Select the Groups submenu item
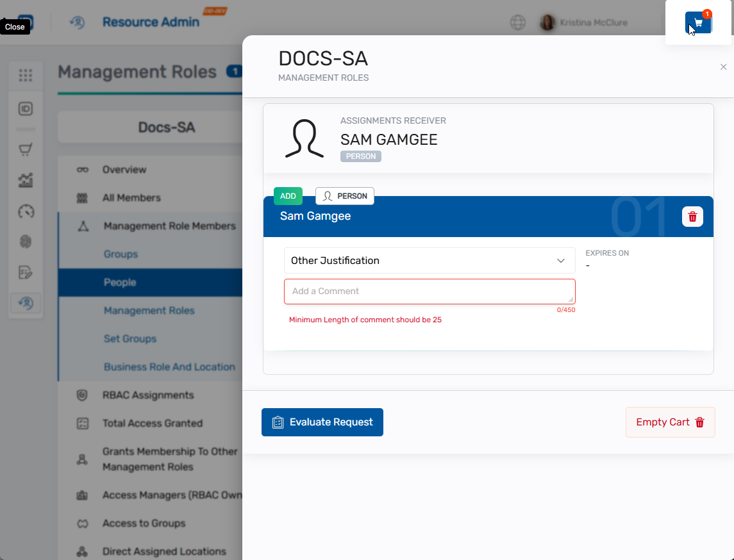 pyautogui.click(x=121, y=254)
